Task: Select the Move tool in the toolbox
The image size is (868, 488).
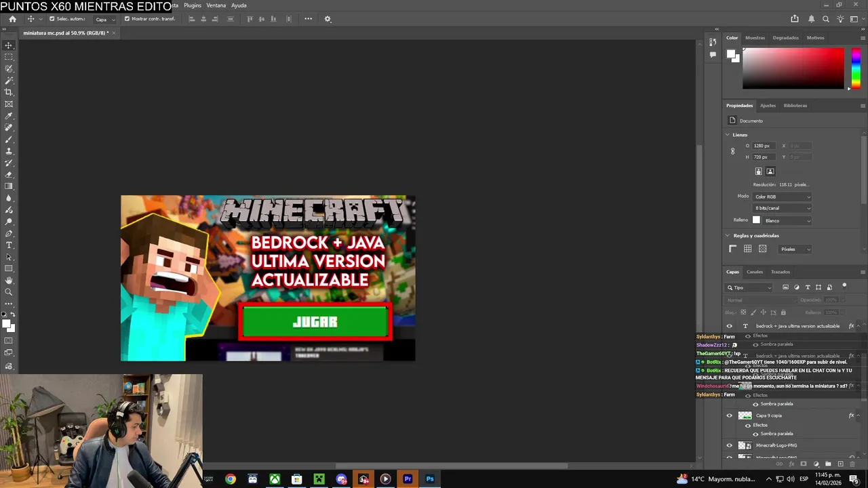Action: tap(9, 45)
